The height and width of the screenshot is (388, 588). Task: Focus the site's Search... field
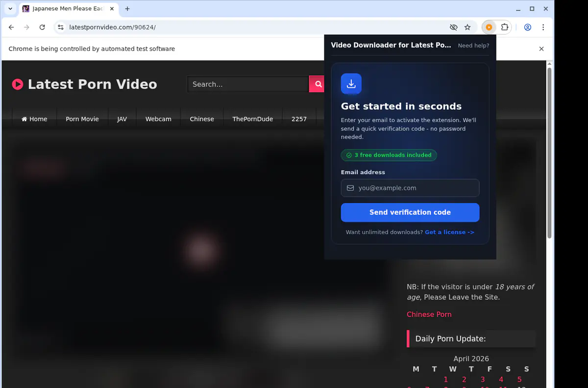pyautogui.click(x=248, y=84)
